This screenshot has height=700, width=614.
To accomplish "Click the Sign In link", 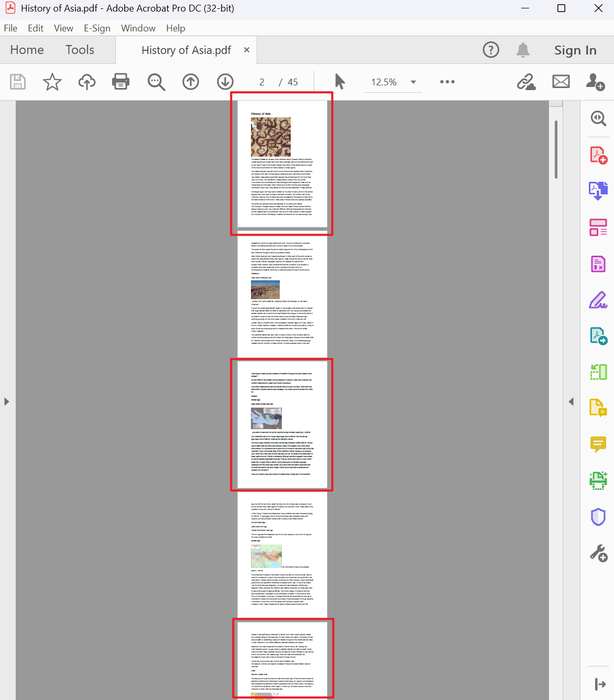I will pos(575,50).
